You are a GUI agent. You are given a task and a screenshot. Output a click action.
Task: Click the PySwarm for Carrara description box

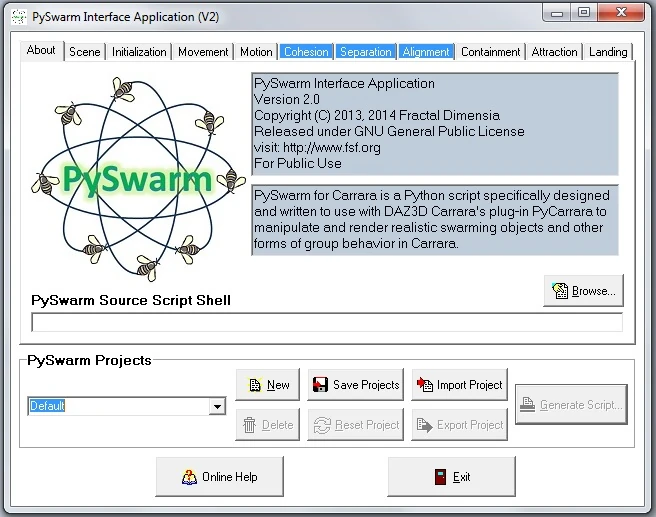[x=435, y=220]
